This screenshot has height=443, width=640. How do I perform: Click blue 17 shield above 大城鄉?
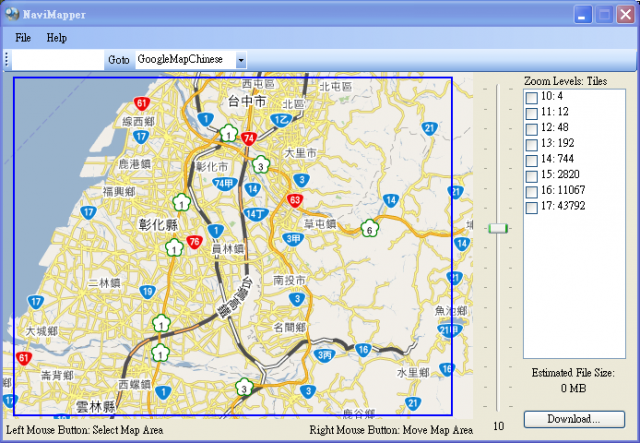click(36, 303)
